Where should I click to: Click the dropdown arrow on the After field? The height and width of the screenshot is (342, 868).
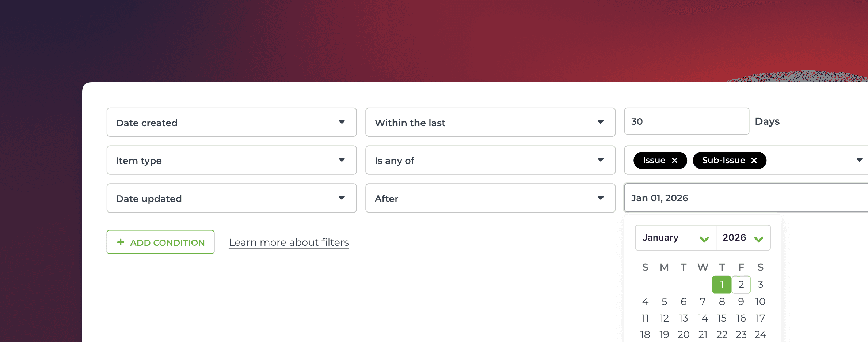(601, 198)
